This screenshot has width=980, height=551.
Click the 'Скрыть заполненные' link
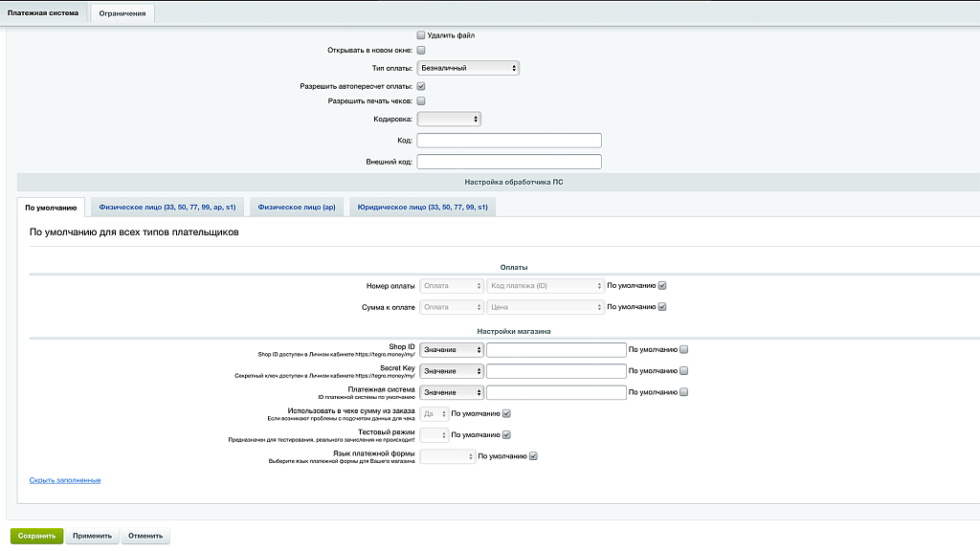click(65, 480)
